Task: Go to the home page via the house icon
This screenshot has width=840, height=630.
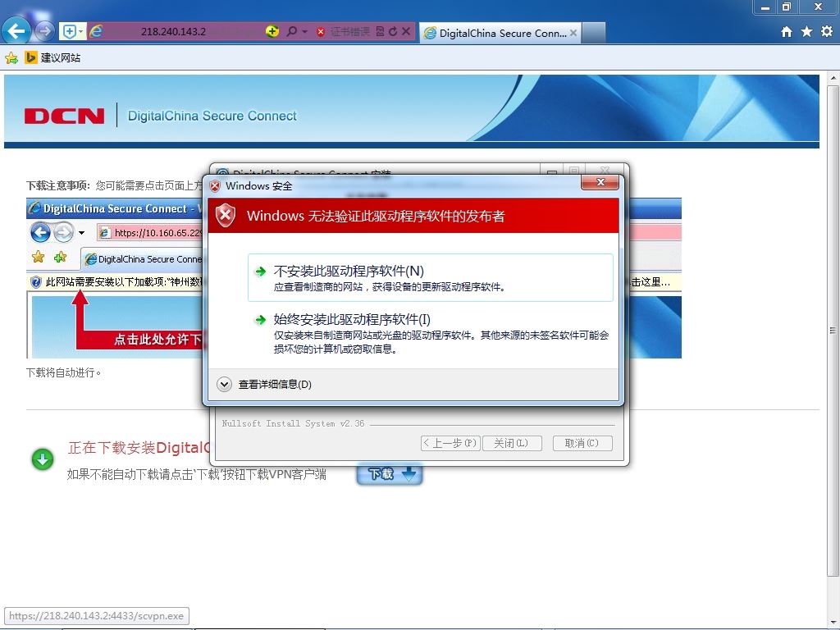Action: click(x=787, y=32)
